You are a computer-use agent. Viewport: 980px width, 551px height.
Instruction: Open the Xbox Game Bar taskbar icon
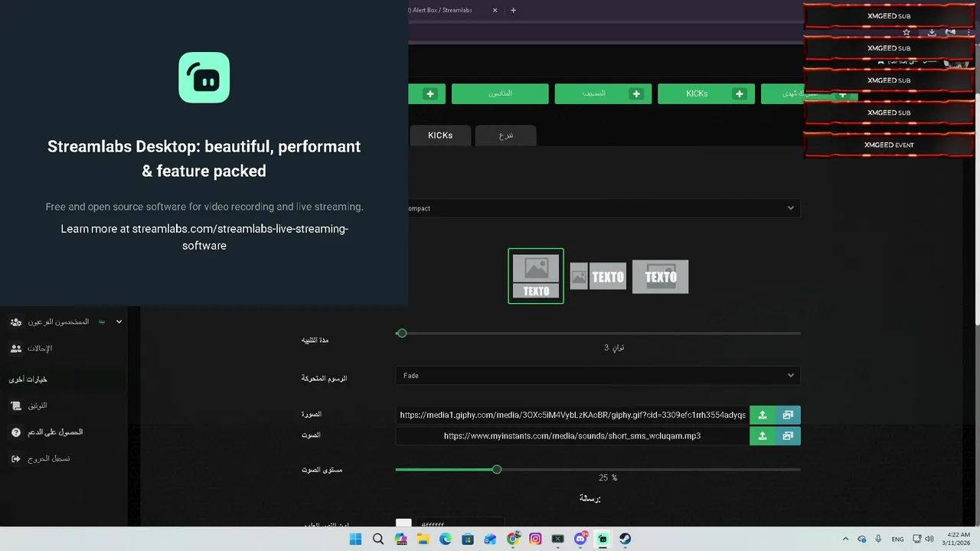pyautogui.click(x=558, y=539)
